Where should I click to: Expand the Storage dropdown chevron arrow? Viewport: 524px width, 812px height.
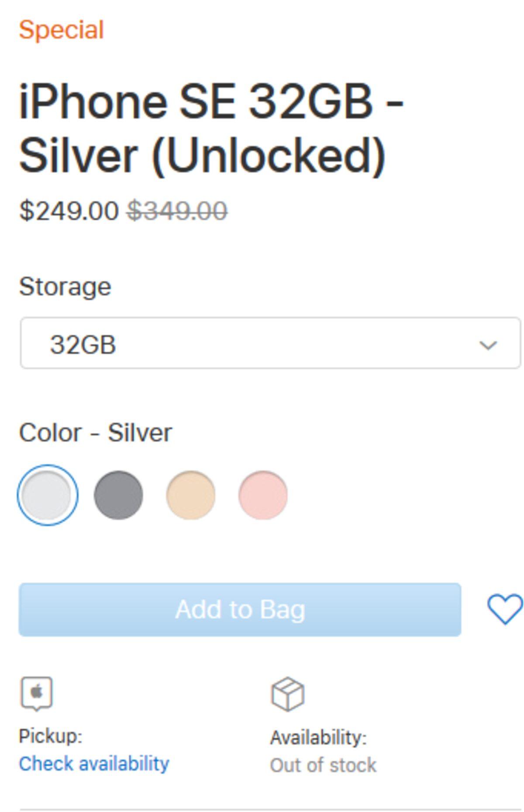pos(488,345)
